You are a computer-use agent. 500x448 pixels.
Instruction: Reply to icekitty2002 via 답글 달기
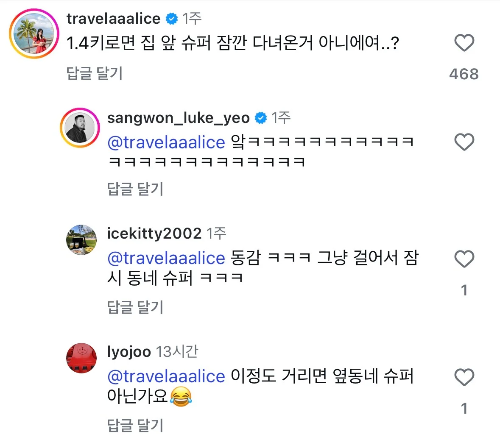(x=135, y=307)
